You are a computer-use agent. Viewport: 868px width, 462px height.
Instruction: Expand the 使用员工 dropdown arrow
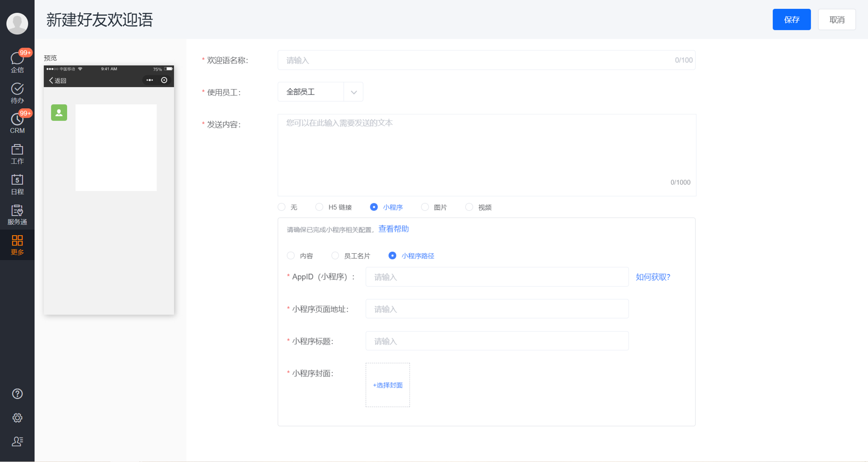[354, 92]
